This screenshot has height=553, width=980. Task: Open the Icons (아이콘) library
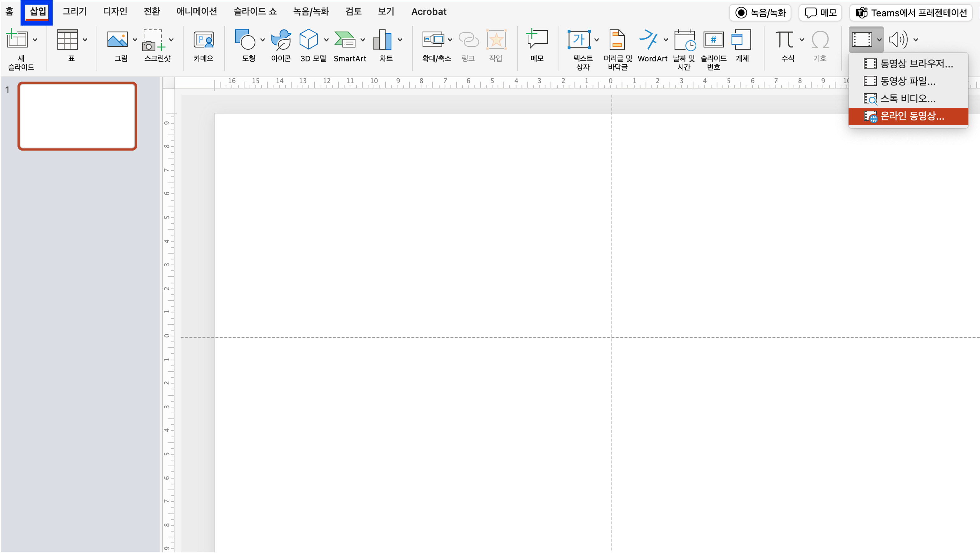click(281, 39)
